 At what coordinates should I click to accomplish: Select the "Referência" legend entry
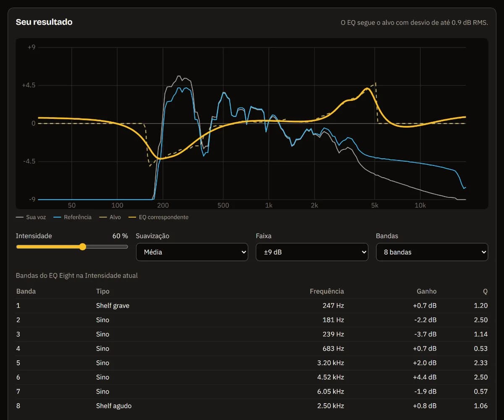pyautogui.click(x=73, y=217)
